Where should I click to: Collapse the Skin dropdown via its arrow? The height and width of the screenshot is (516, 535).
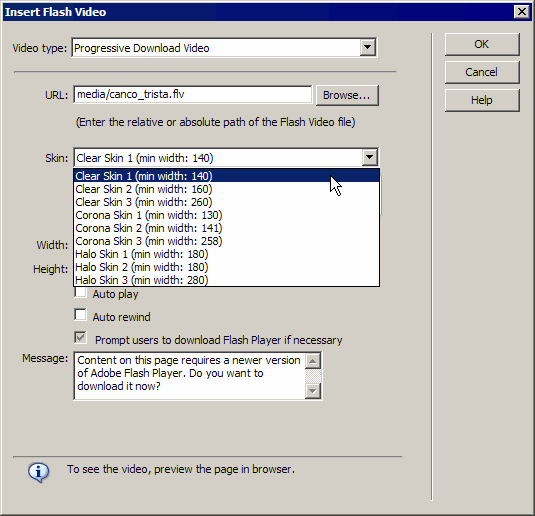pyautogui.click(x=370, y=158)
